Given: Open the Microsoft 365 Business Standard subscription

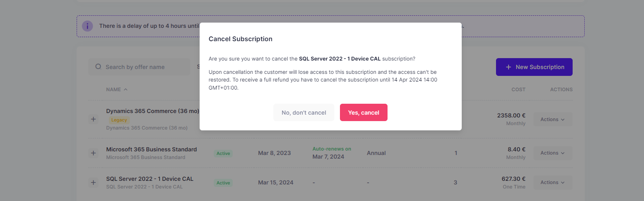Looking at the screenshot, I should pos(151,149).
